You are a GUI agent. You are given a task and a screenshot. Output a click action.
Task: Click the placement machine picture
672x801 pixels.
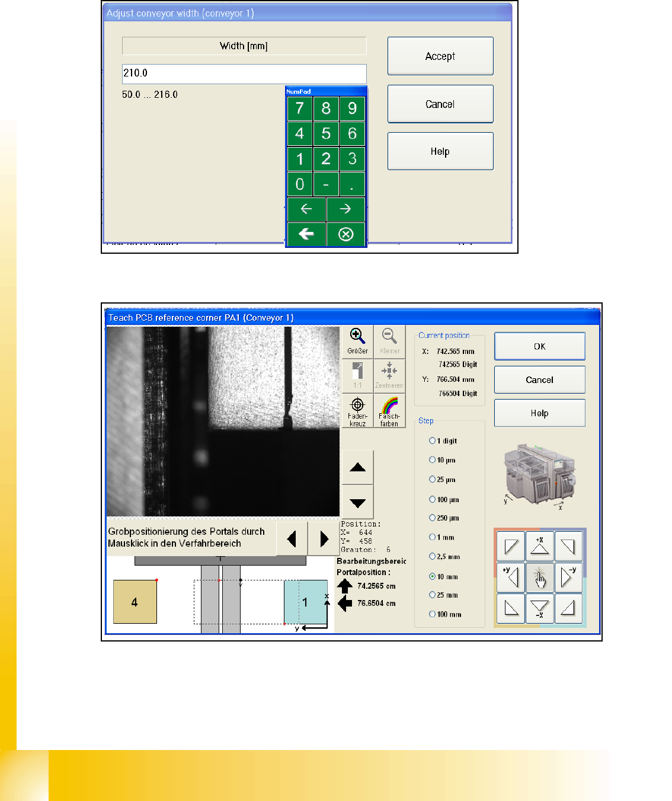[x=540, y=476]
